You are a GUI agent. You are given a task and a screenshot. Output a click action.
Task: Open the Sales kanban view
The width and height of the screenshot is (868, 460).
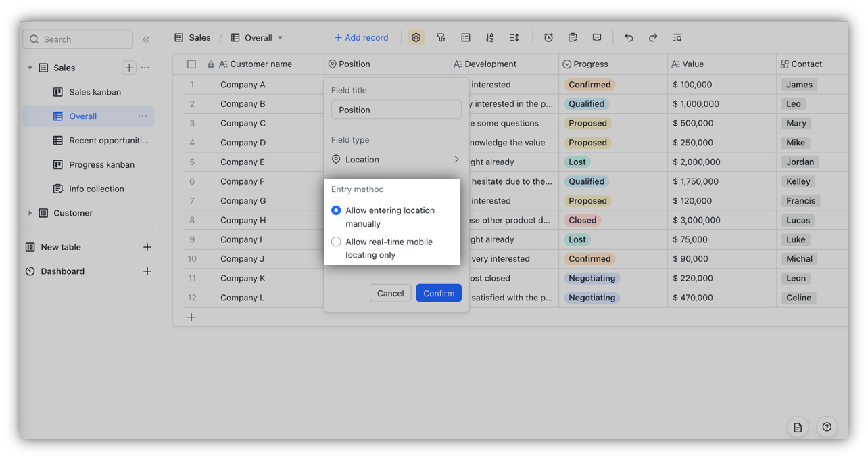(x=95, y=92)
